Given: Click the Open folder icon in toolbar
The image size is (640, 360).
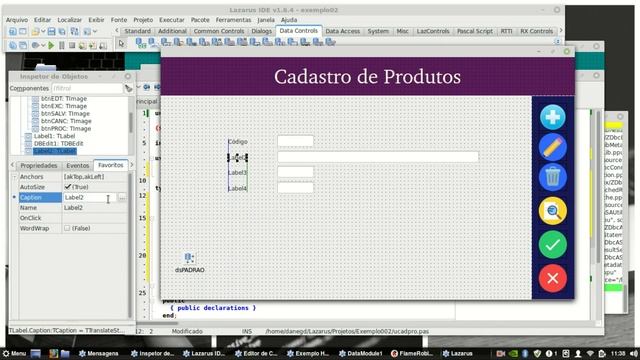Looking at the screenshot, I should point(36,31).
